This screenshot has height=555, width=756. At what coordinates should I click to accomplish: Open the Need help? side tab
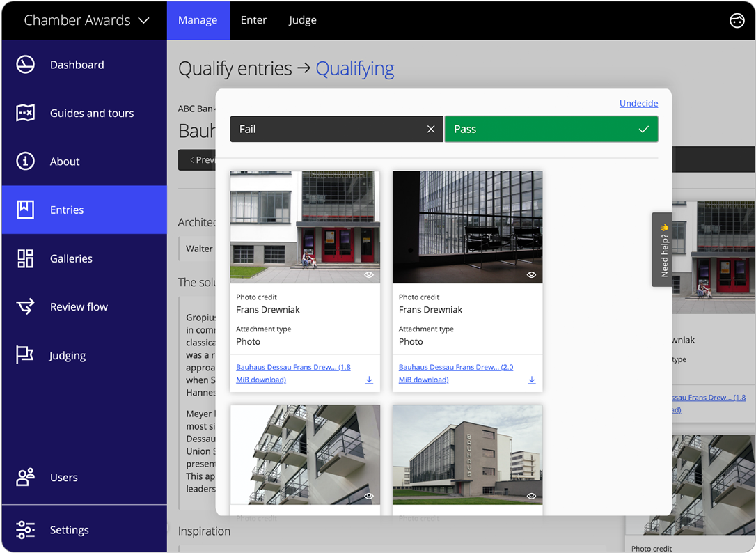click(x=663, y=249)
